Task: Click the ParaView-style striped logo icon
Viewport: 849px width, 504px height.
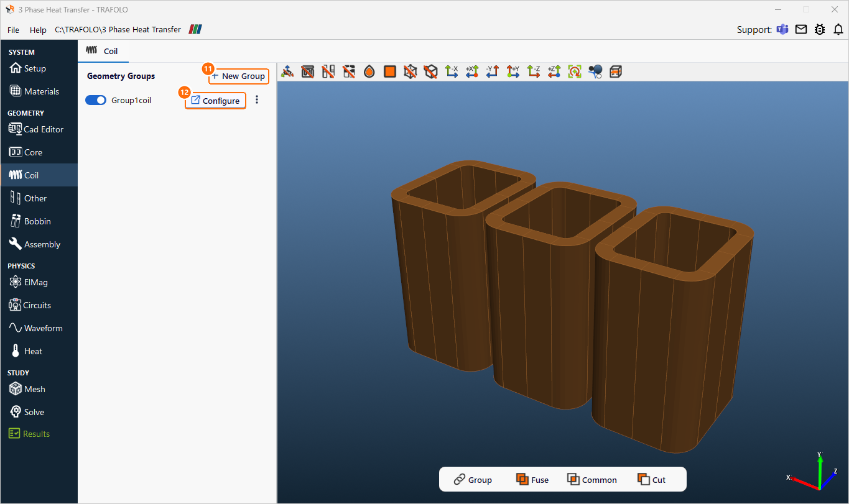Action: [195, 29]
